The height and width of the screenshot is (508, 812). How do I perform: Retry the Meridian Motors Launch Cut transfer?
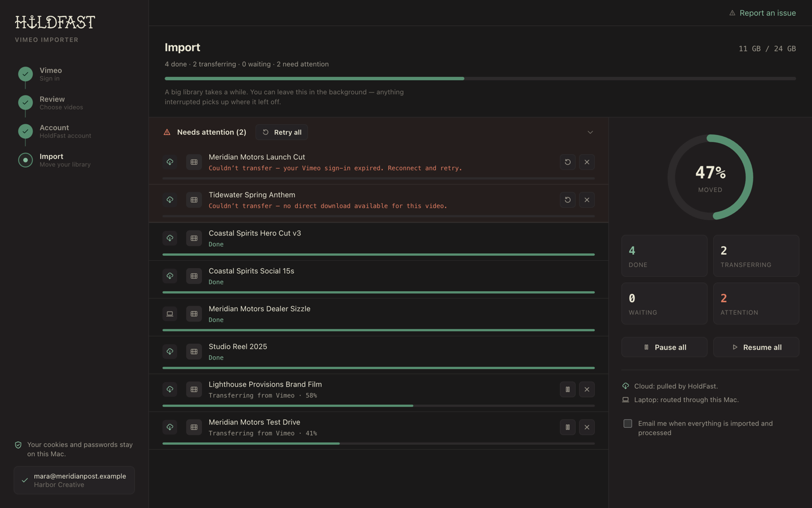[x=568, y=162]
